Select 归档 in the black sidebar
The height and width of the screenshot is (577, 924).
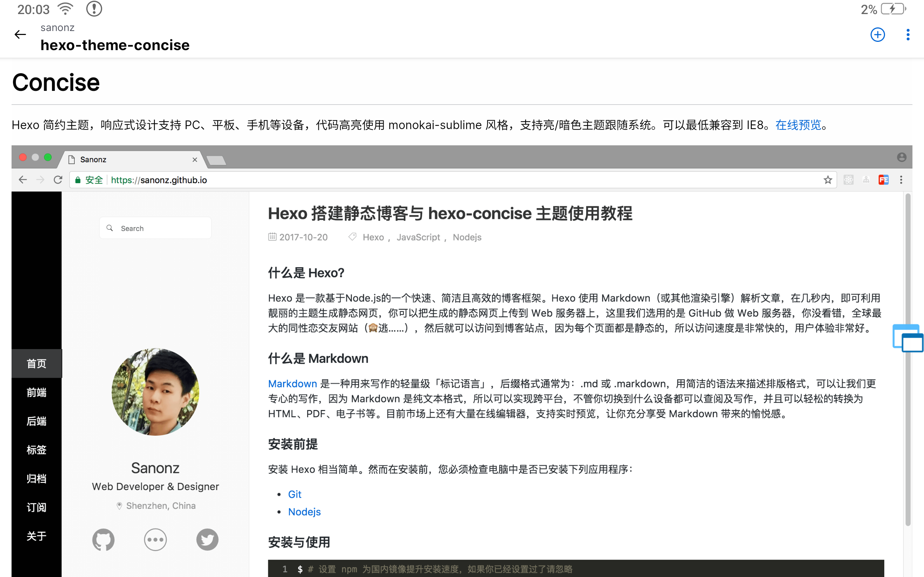[36, 479]
